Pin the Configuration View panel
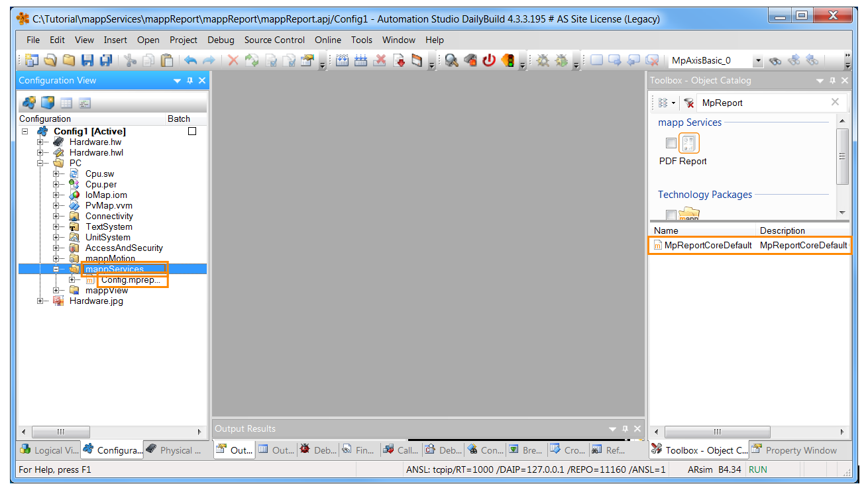 190,81
